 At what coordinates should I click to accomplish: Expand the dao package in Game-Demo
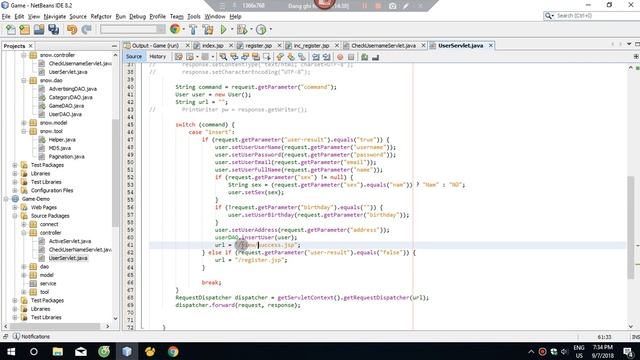[x=24, y=267]
